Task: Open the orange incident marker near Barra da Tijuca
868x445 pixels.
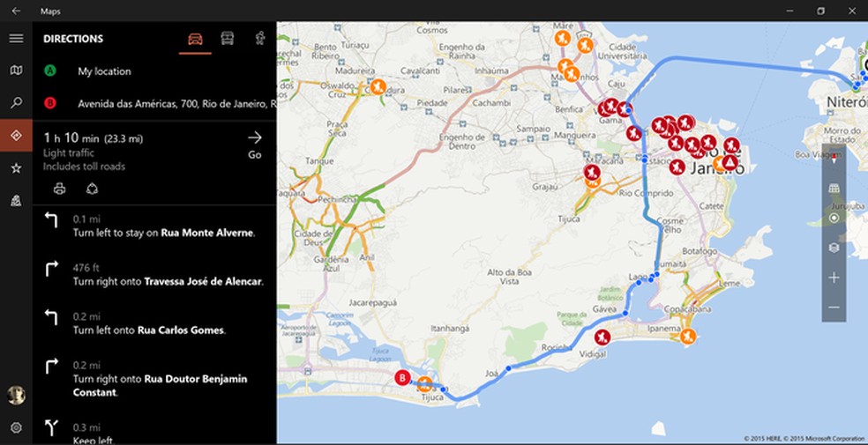Action: [424, 384]
